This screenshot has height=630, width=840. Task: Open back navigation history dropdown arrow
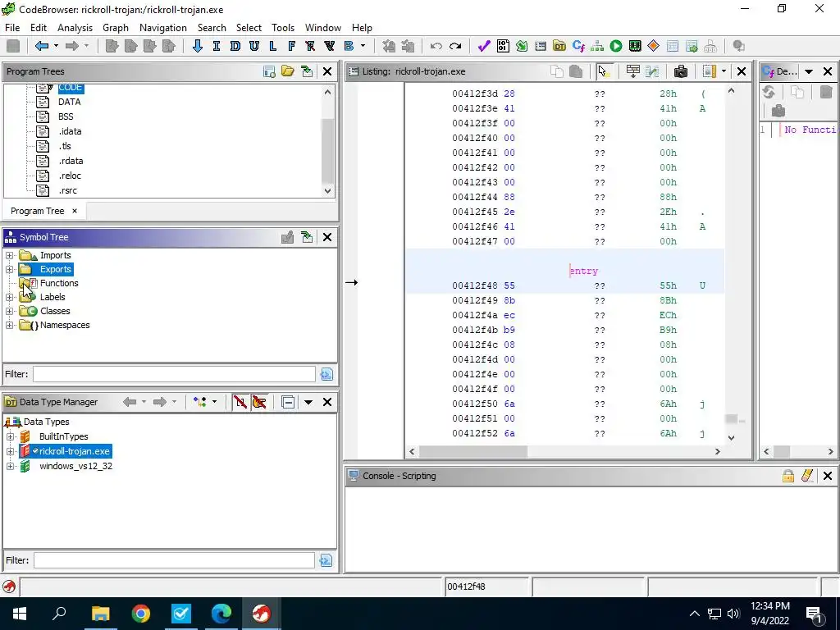pyautogui.click(x=56, y=46)
